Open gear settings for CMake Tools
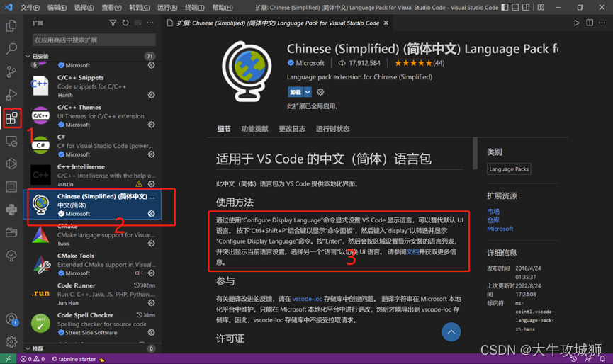Image resolution: width=613 pixels, height=364 pixels. 151,273
